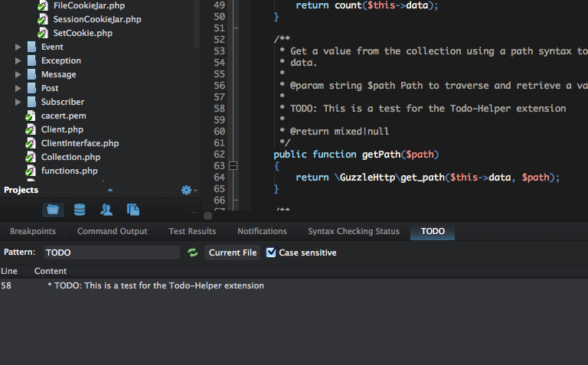Screen dimensions: 588x365
Task: Expand the Subscriber folder
Action: 18,102
